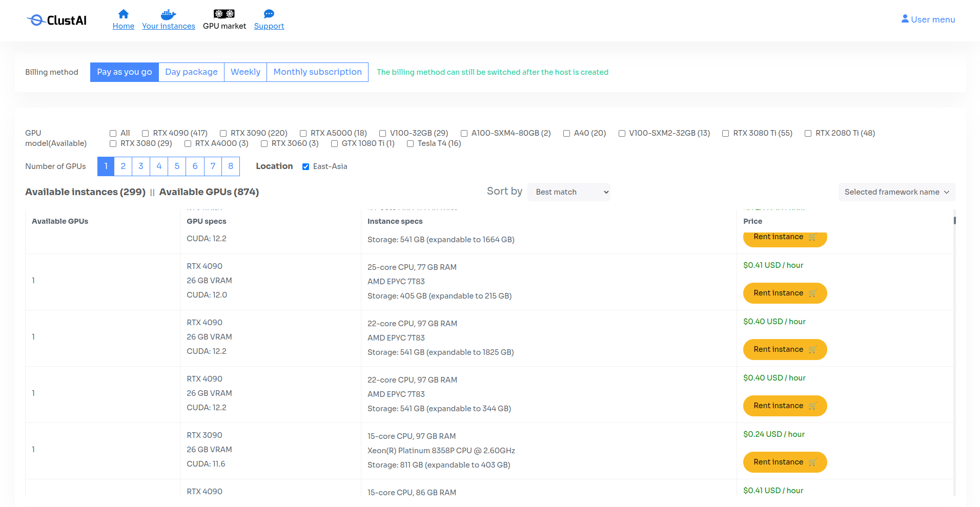Select 4 as the number of GPUs
Viewport: 980px width, 507px height.
point(158,166)
